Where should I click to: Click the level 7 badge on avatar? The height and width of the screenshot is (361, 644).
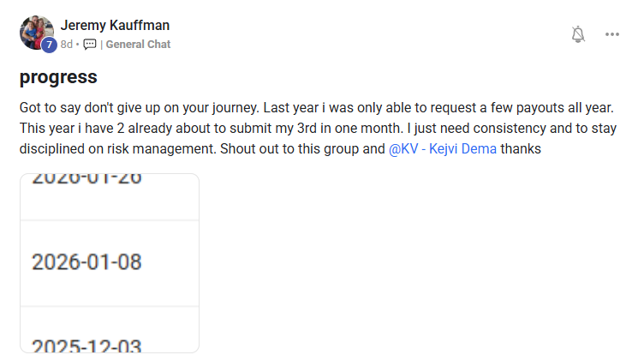point(49,45)
